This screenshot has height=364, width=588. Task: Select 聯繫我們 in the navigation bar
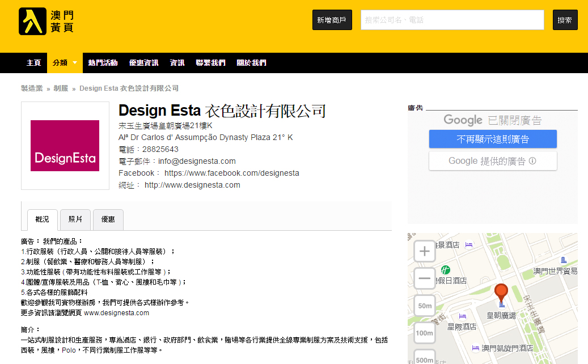(x=210, y=62)
